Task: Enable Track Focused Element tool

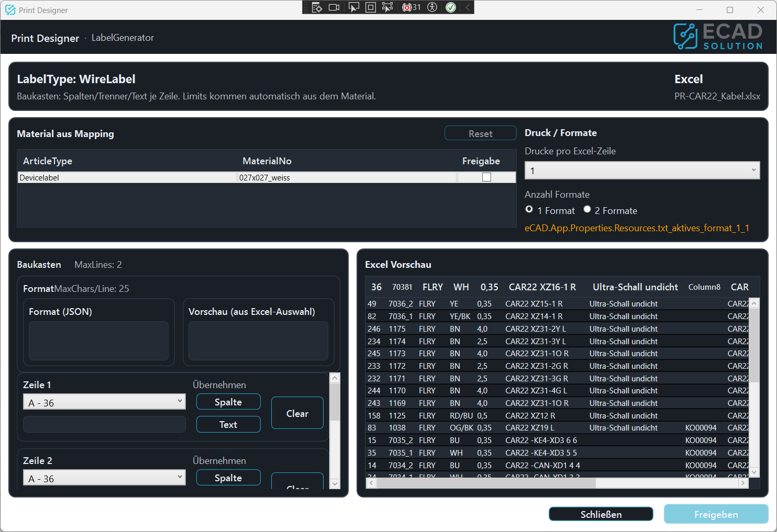Action: pyautogui.click(x=387, y=7)
